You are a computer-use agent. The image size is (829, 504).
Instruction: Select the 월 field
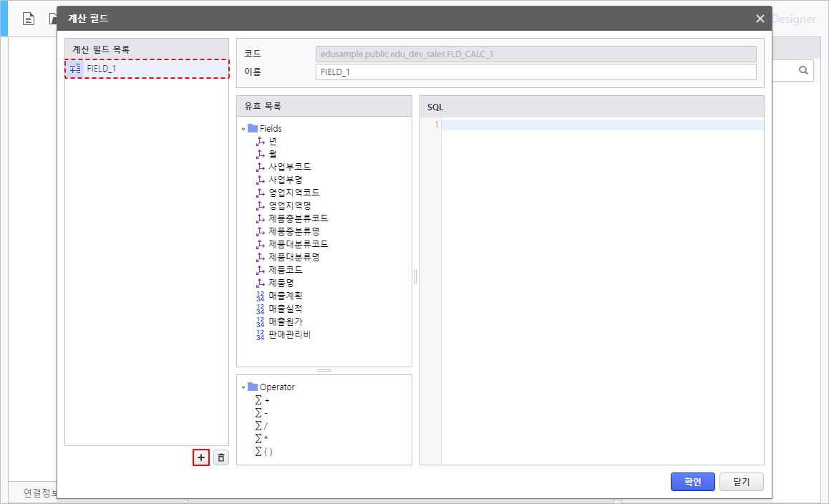pyautogui.click(x=273, y=154)
